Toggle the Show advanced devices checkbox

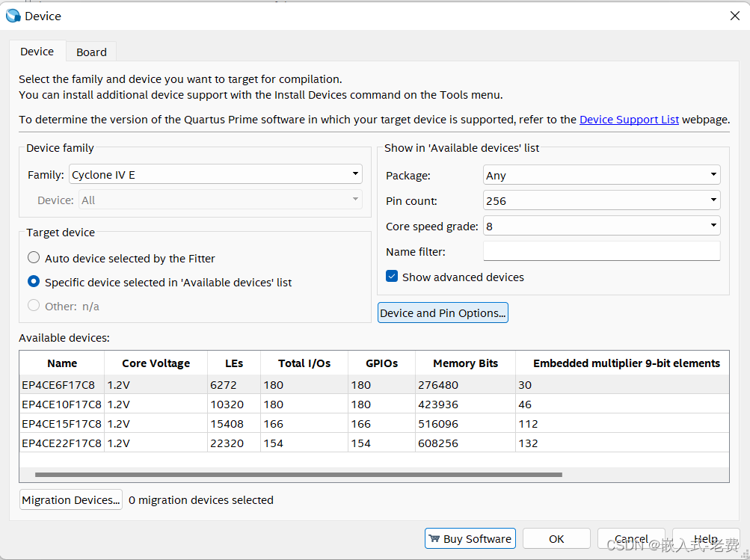coord(392,277)
